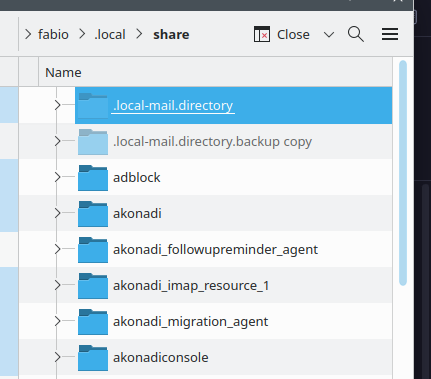This screenshot has width=431, height=379.
Task: Click adblock folder icon
Action: [x=93, y=178]
